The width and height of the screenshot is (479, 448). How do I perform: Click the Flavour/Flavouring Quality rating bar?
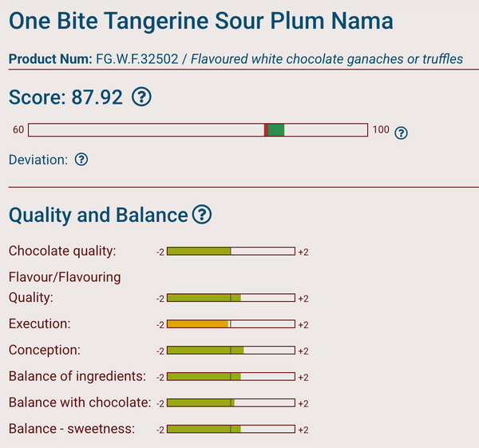point(231,298)
